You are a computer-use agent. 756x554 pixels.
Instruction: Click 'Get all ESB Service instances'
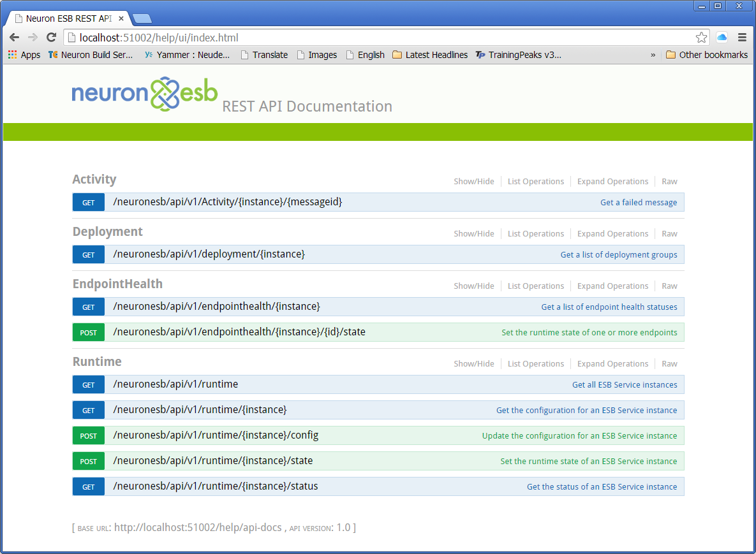click(x=625, y=384)
